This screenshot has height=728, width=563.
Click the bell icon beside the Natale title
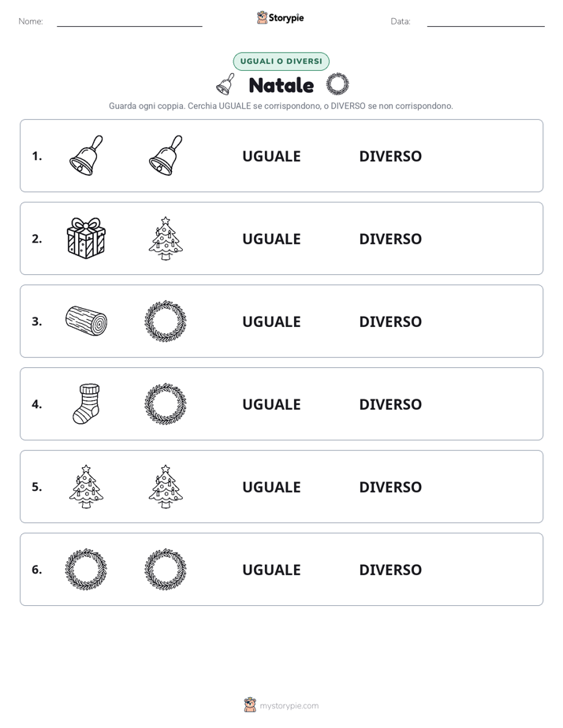(226, 84)
